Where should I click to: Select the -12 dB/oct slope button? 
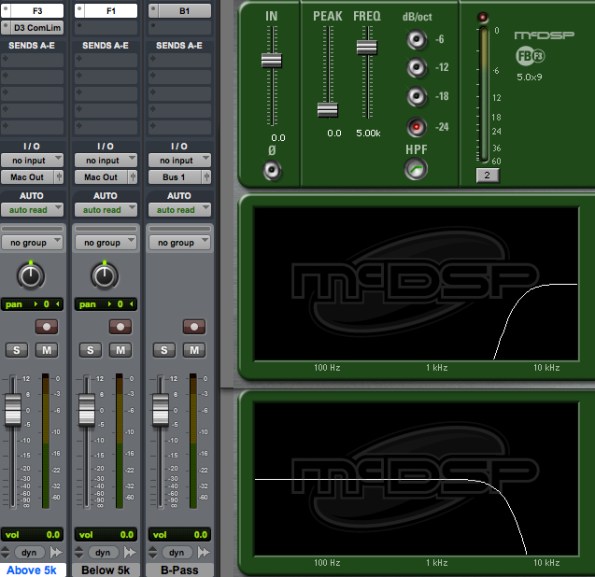pos(416,68)
